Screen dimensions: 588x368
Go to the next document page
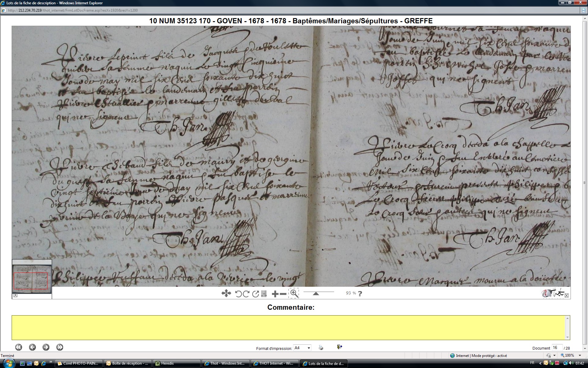tap(46, 347)
